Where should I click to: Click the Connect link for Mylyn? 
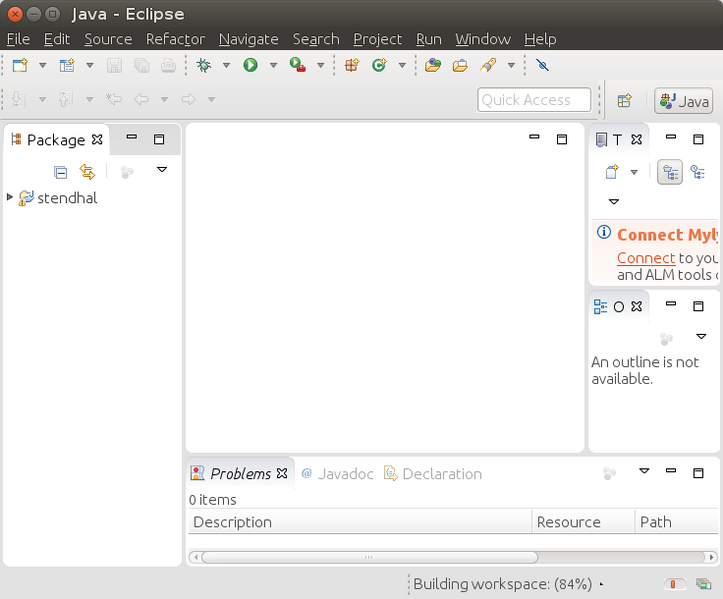[645, 258]
